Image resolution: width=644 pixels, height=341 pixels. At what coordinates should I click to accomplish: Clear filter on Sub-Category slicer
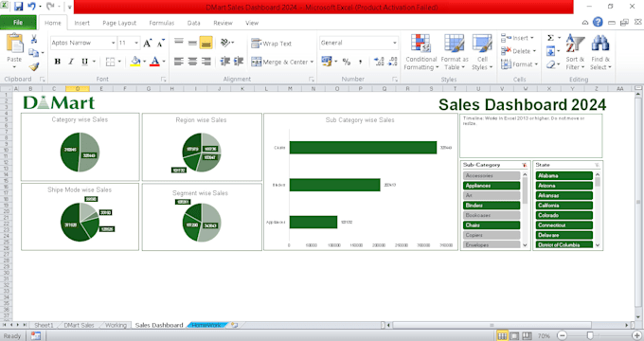[525, 165]
